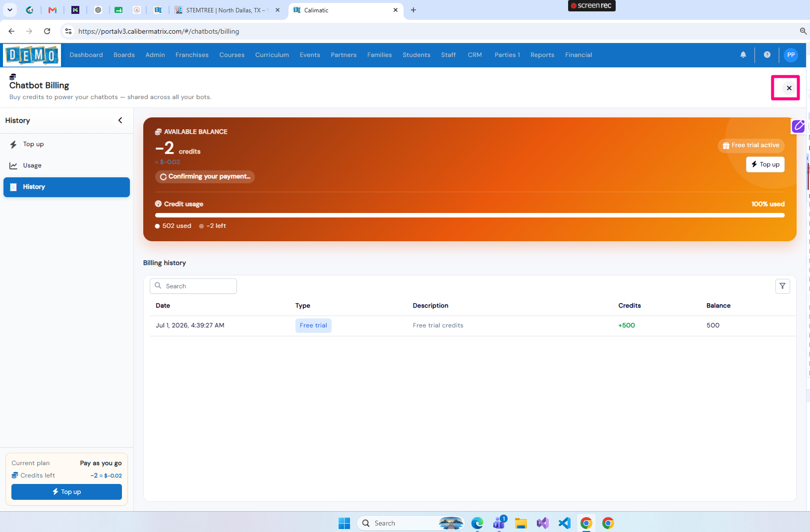Click the Chrome tab search dropdown arrow
This screenshot has height=532, width=810.
tap(10, 10)
